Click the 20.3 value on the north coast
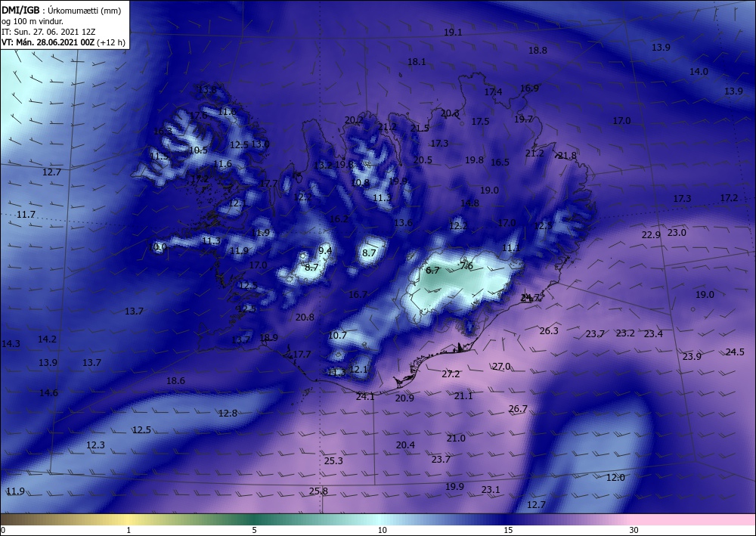 point(450,113)
